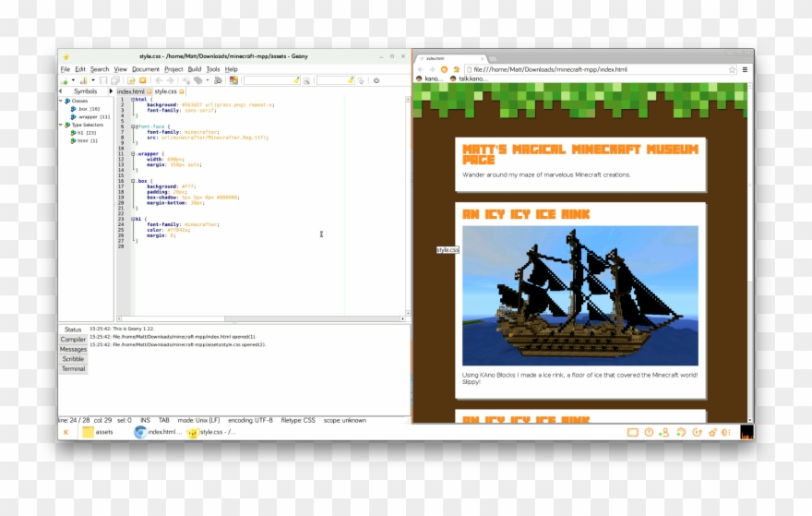Switch to the index.html editor tab
The height and width of the screenshot is (516, 812).
coord(130,91)
